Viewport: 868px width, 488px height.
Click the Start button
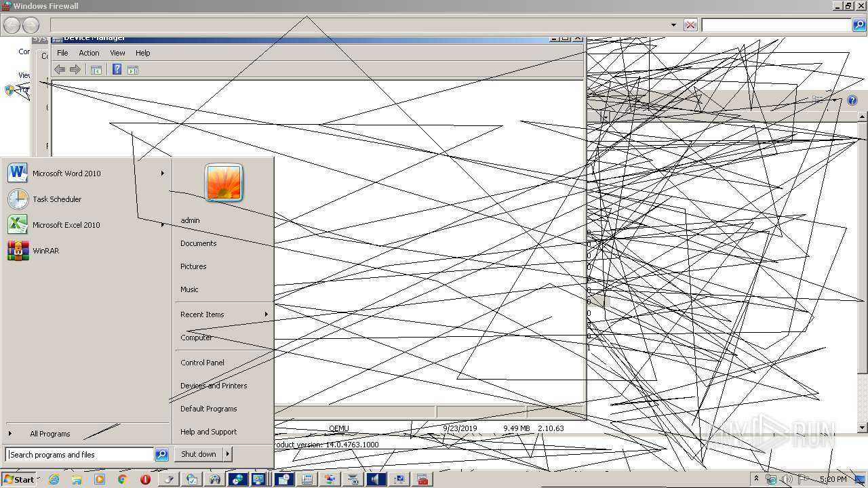[19, 479]
